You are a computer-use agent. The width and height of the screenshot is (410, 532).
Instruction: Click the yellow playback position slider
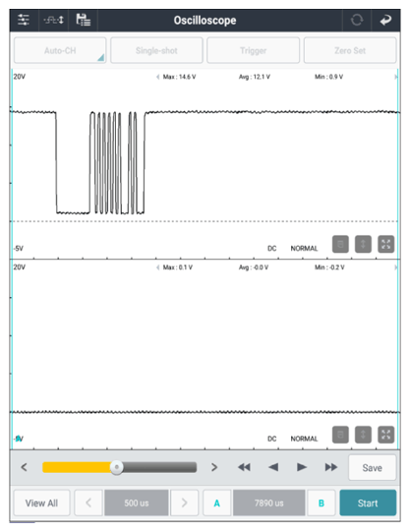pos(119,467)
